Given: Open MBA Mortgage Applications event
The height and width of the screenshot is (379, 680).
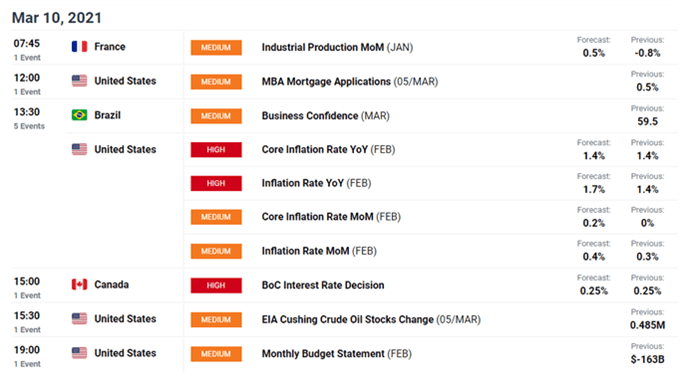Looking at the screenshot, I should [350, 82].
